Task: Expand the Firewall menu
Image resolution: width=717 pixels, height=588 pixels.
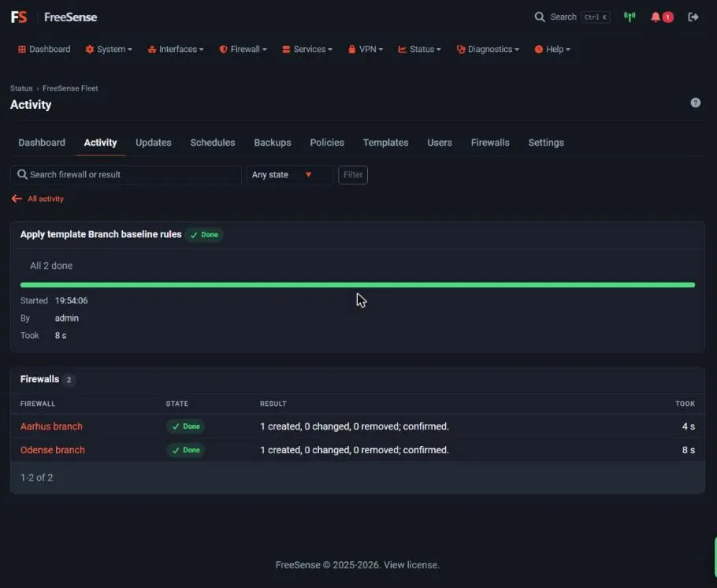Action: click(x=243, y=49)
